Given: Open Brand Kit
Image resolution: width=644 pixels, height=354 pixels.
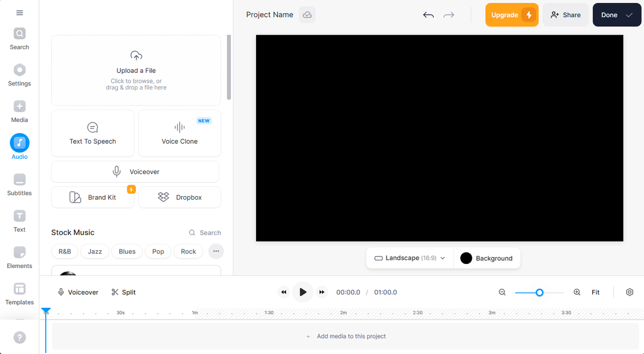Looking at the screenshot, I should point(93,197).
